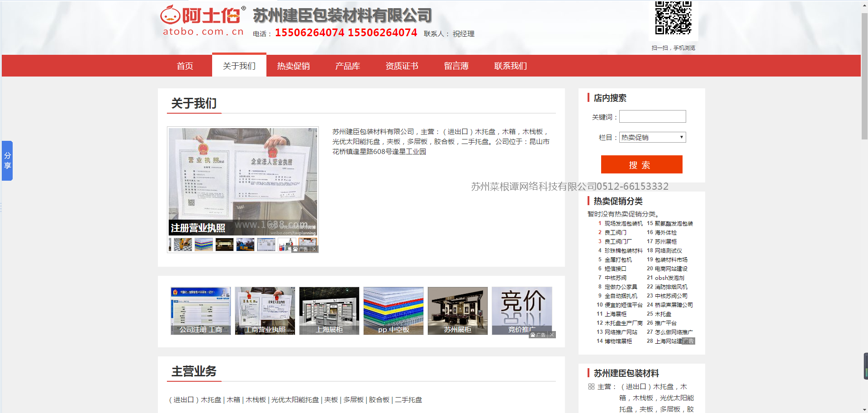
Task: Open the 分享 share side tab
Action: click(x=7, y=161)
